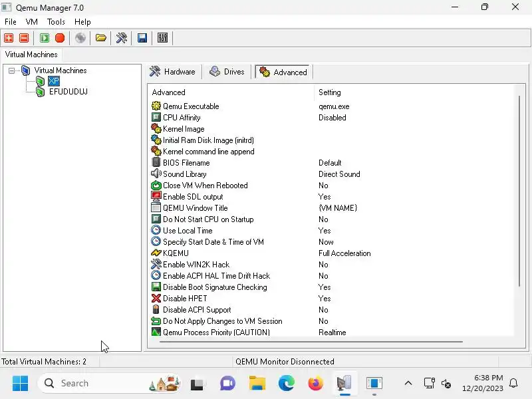Click the horizontal scrollbar of settings list
The image size is (532, 399).
(x=311, y=342)
